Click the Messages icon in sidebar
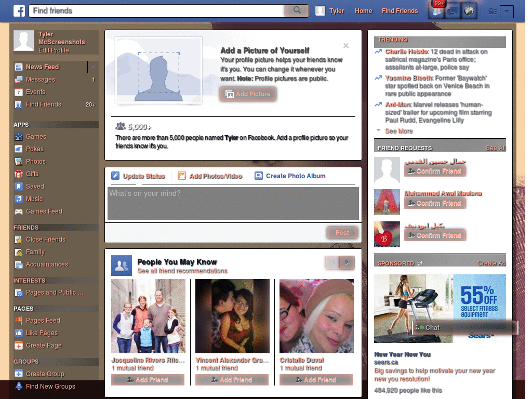 [19, 79]
